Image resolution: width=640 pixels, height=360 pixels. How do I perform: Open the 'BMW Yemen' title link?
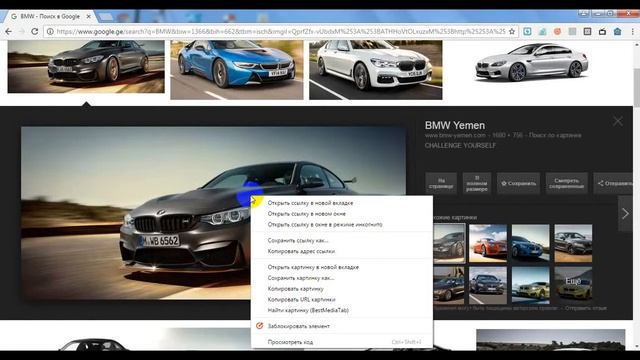point(455,125)
